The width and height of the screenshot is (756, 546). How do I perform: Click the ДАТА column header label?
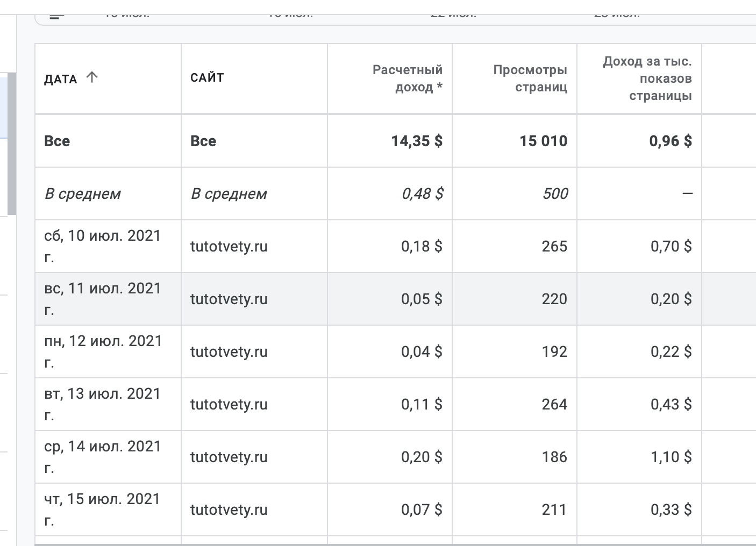[61, 79]
